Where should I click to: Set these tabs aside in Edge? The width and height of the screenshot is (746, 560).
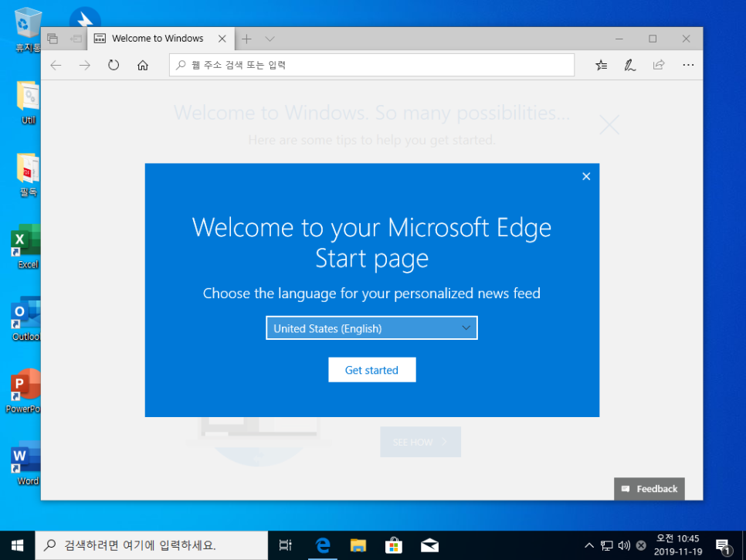click(76, 39)
